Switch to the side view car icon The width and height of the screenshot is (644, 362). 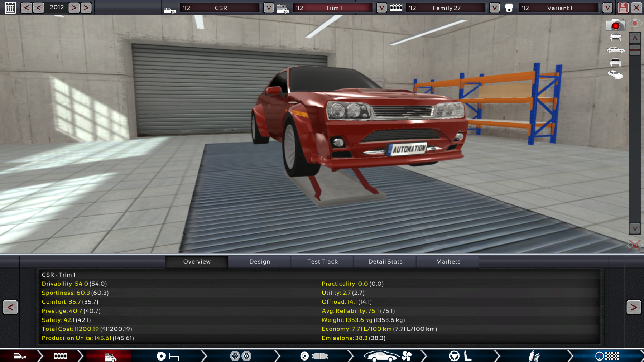(616, 50)
